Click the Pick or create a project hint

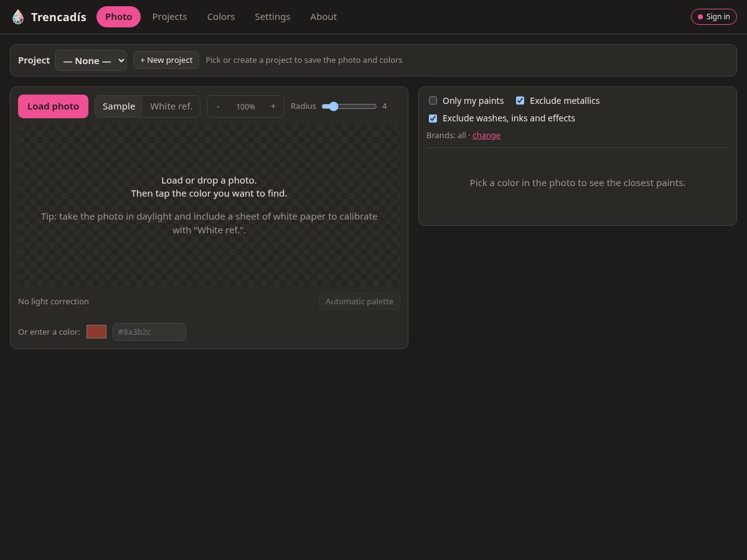click(304, 60)
